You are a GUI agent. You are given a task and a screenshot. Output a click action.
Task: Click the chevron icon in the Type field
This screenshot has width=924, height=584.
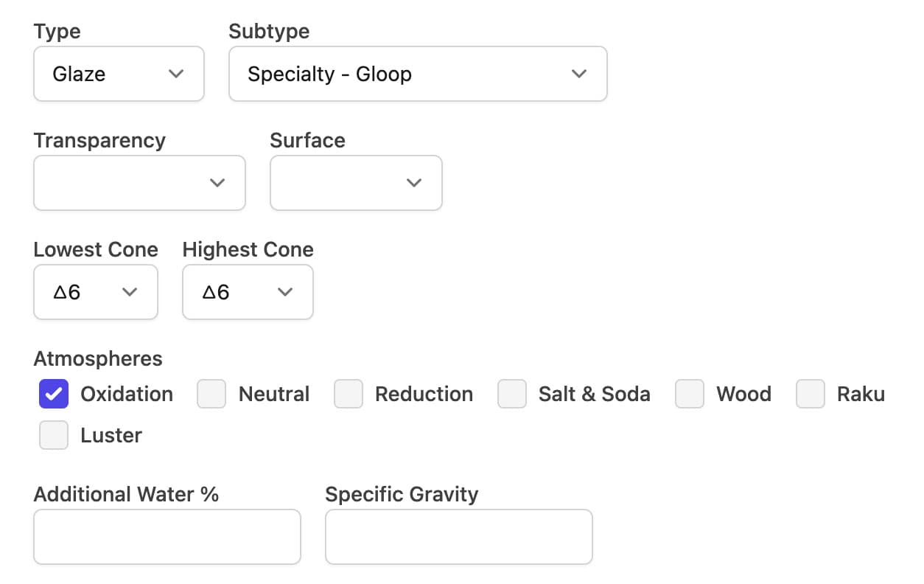point(176,74)
